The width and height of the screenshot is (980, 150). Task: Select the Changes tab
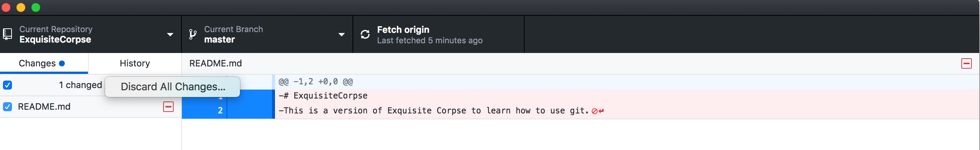[x=44, y=63]
